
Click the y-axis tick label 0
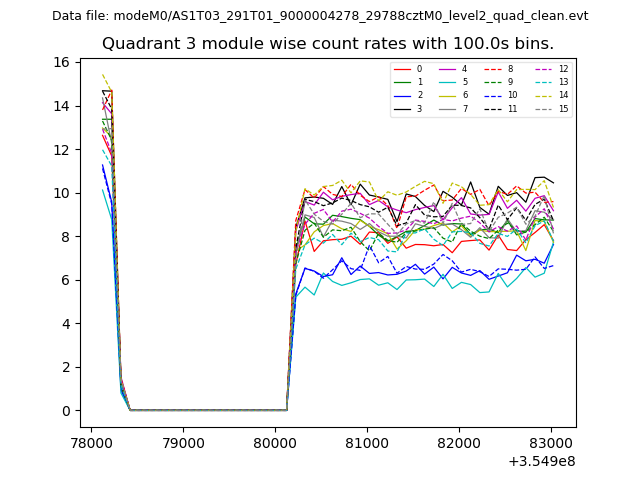[65, 411]
